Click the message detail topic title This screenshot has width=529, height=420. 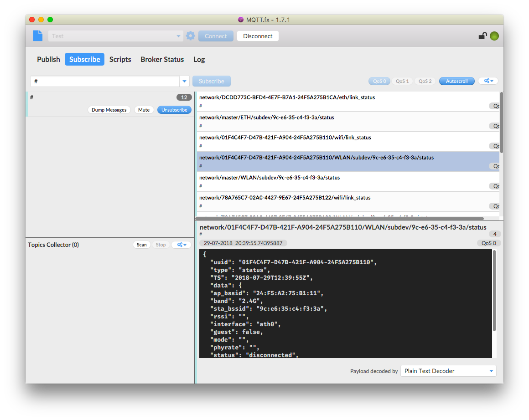point(343,227)
